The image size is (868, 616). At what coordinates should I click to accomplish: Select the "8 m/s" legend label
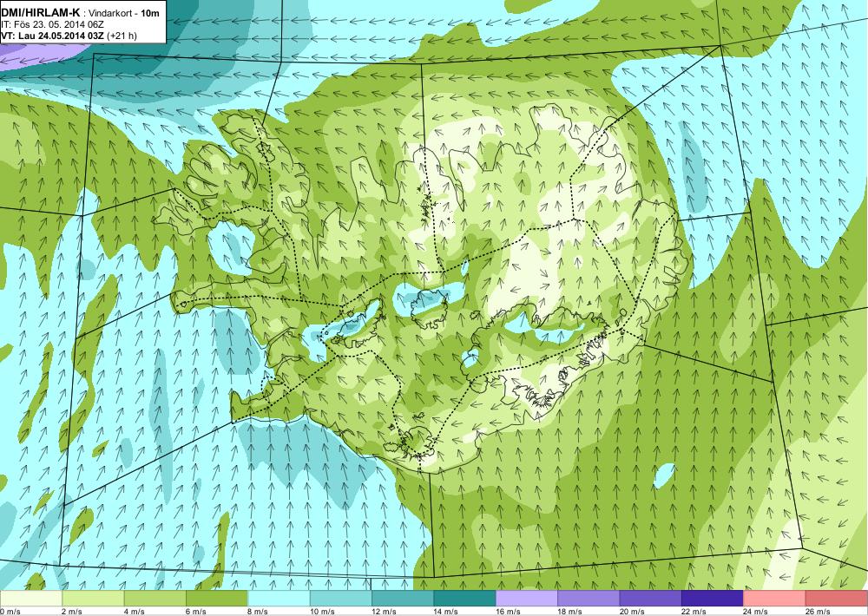(x=258, y=612)
